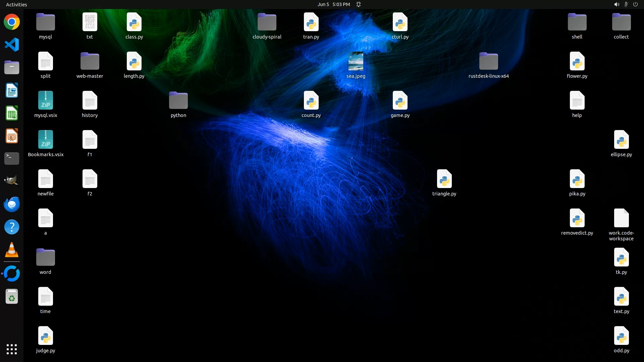Open system volume status menu

tap(616, 4)
